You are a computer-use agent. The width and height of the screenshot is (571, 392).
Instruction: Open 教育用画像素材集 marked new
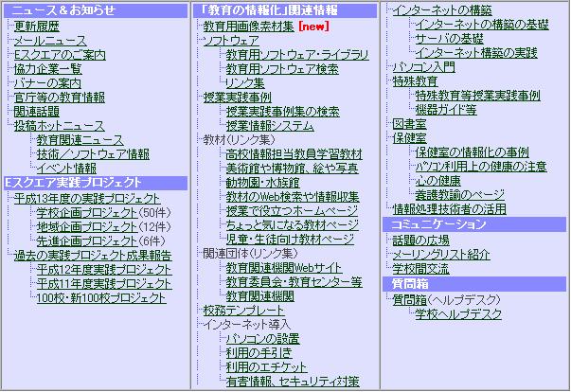point(248,26)
